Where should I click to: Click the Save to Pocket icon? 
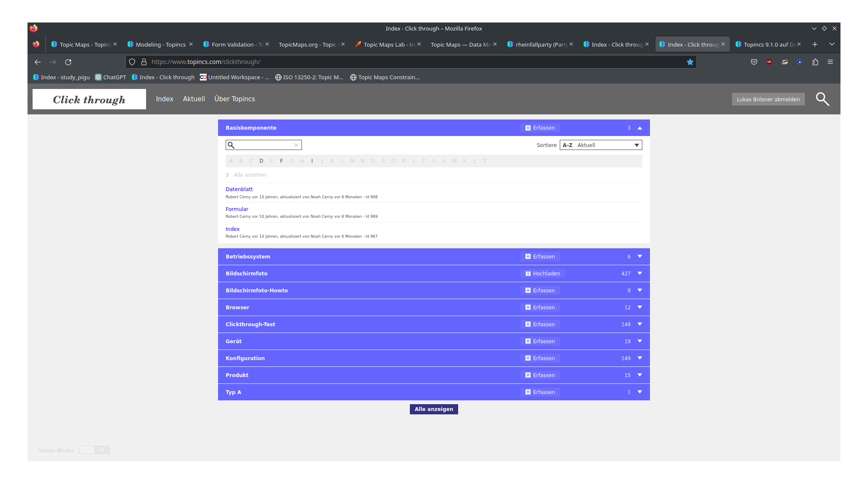pos(754,62)
